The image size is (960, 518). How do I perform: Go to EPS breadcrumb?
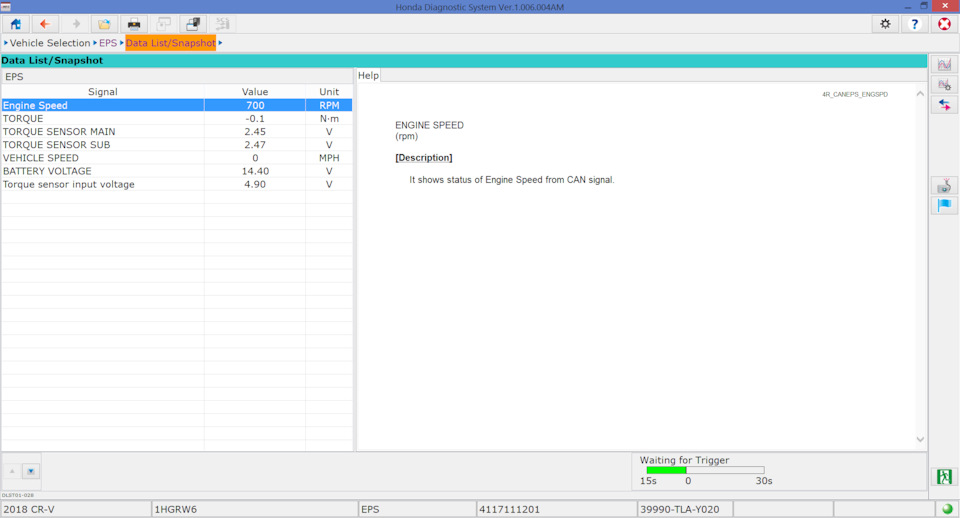click(108, 43)
